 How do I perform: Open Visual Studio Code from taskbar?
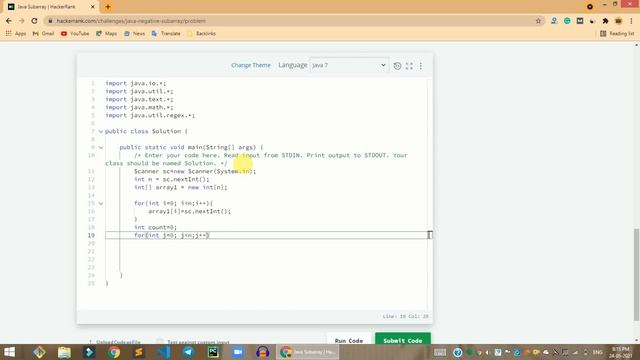point(164,352)
